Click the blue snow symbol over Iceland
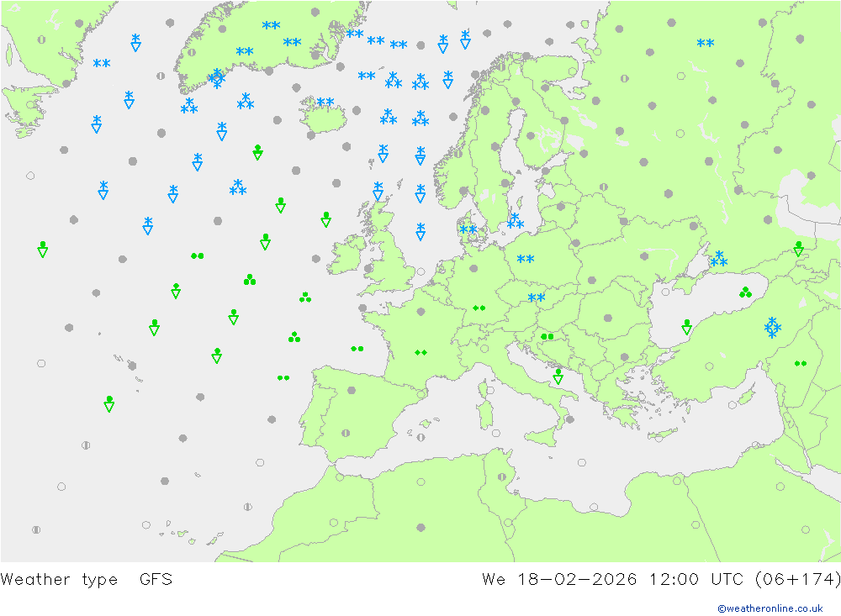Image resolution: width=841 pixels, height=616 pixels. click(x=325, y=102)
